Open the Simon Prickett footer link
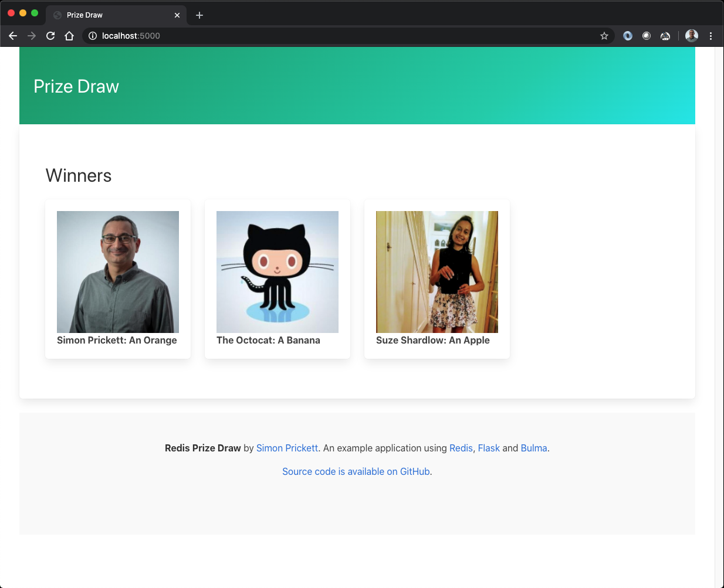Image resolution: width=724 pixels, height=588 pixels. click(x=287, y=448)
